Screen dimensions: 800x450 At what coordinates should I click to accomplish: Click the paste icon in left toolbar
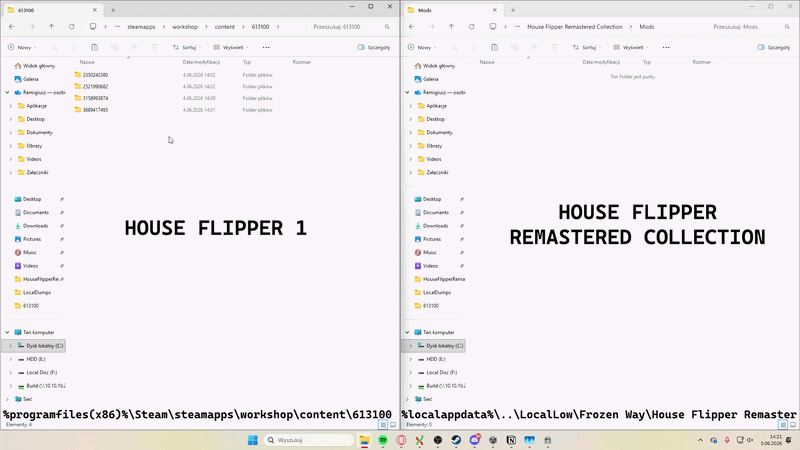coord(94,47)
